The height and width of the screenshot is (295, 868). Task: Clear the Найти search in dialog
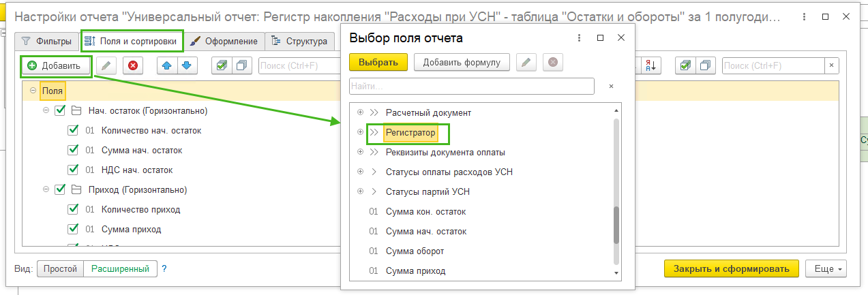612,87
